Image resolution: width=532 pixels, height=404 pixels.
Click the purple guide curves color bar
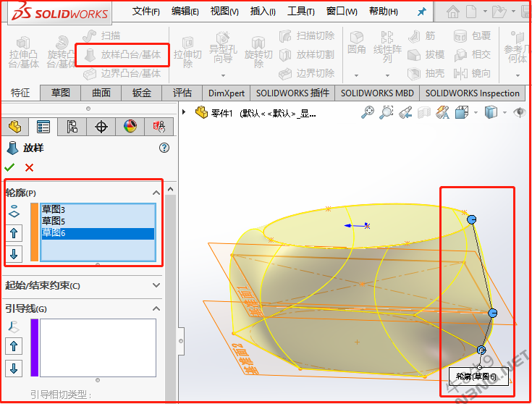pyautogui.click(x=34, y=348)
